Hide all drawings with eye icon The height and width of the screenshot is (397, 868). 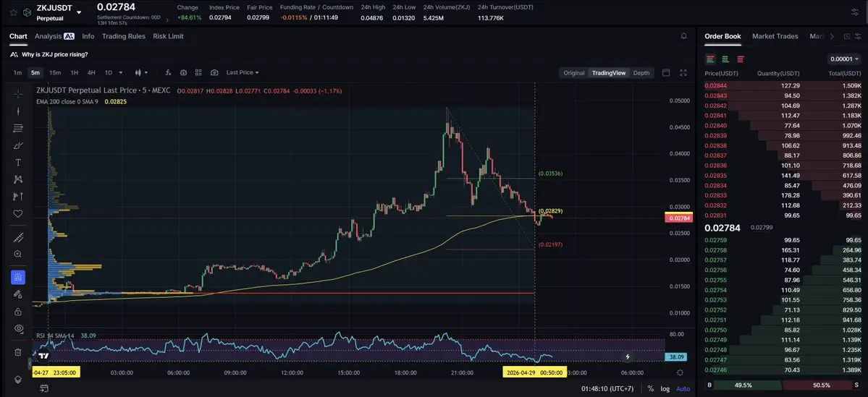17,328
